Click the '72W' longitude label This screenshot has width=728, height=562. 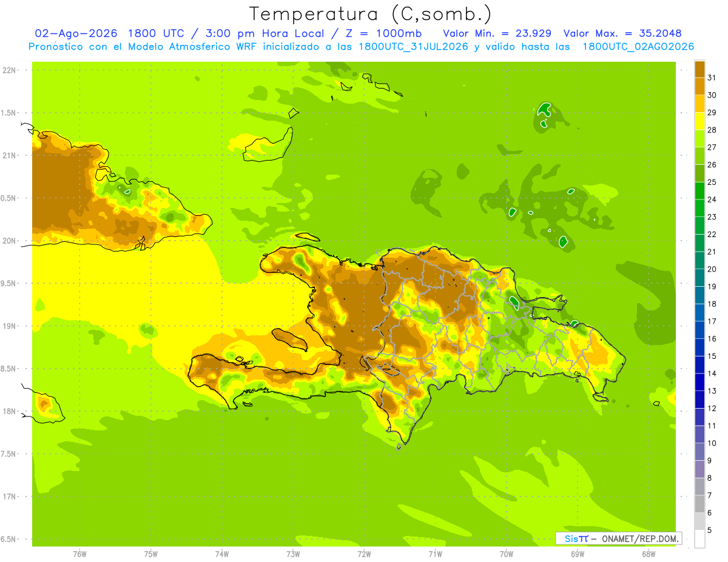[x=364, y=554]
